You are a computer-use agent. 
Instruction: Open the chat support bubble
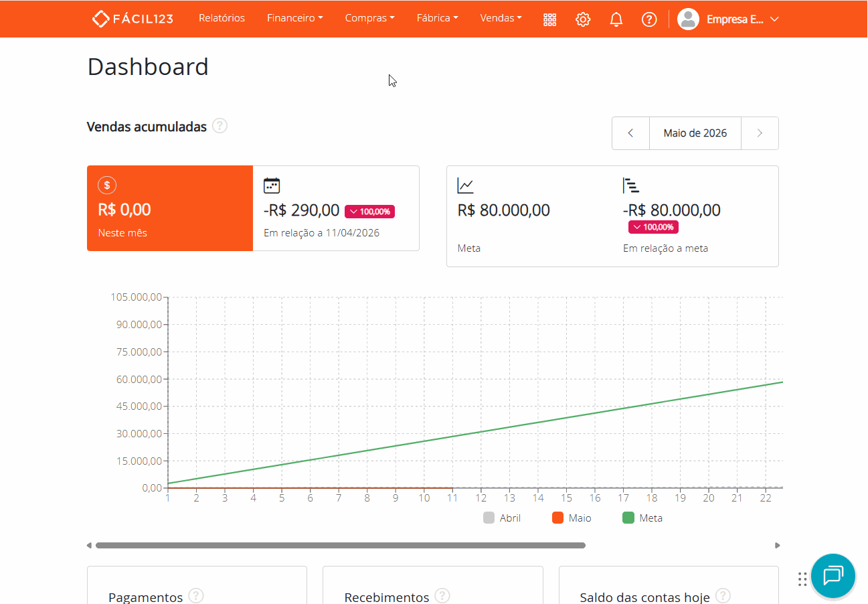pos(833,576)
